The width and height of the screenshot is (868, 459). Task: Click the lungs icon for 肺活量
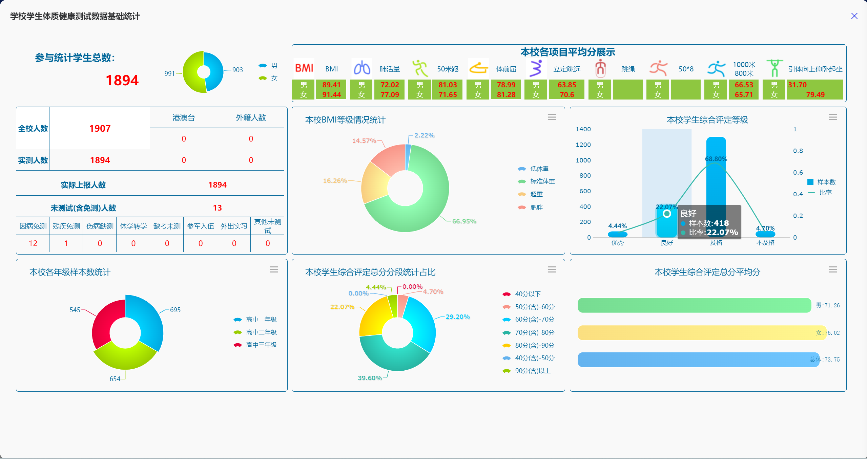tap(361, 68)
